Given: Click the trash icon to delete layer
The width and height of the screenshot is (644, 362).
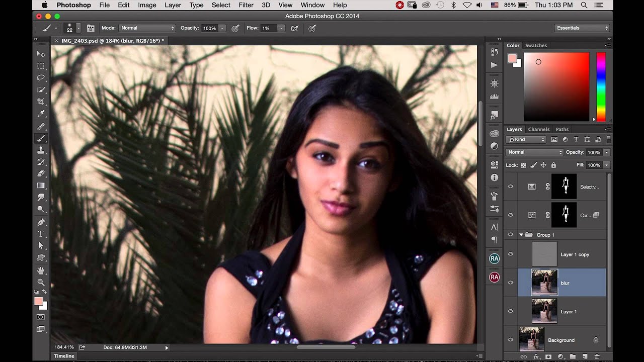Looking at the screenshot, I should (x=597, y=356).
